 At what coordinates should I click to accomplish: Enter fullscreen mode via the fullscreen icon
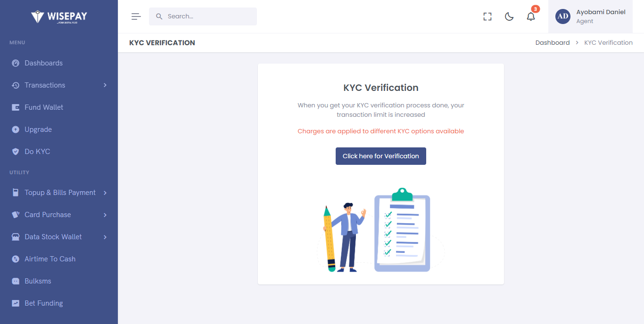click(487, 16)
